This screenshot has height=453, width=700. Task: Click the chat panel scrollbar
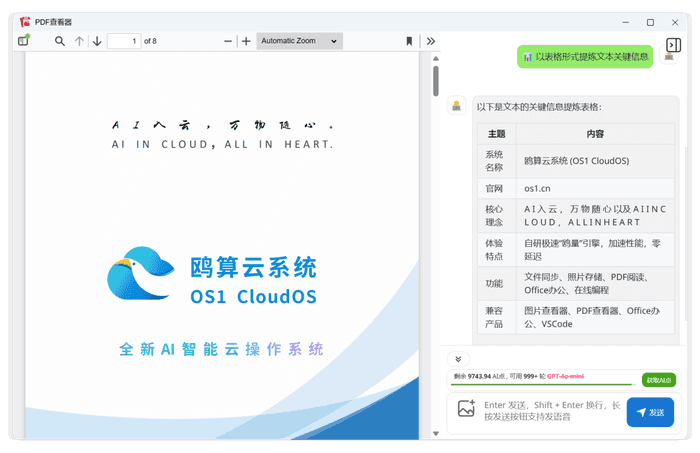click(687, 233)
